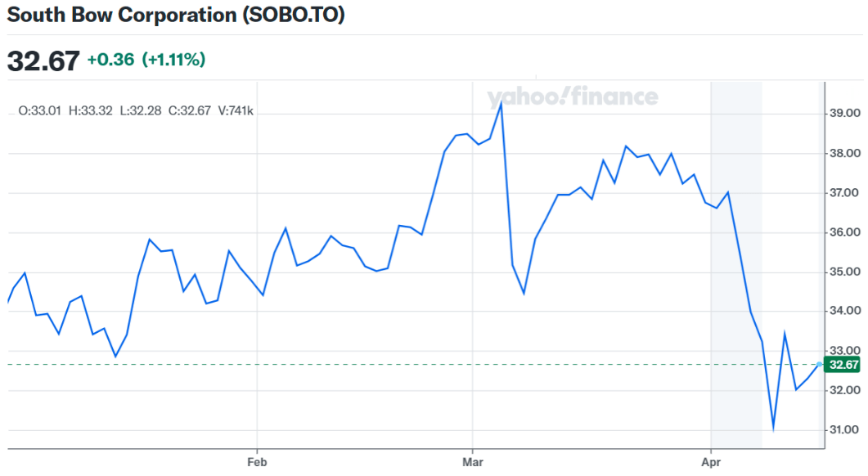The image size is (868, 476).
Task: Click the 34.00 y-axis label
Action: pyautogui.click(x=845, y=311)
